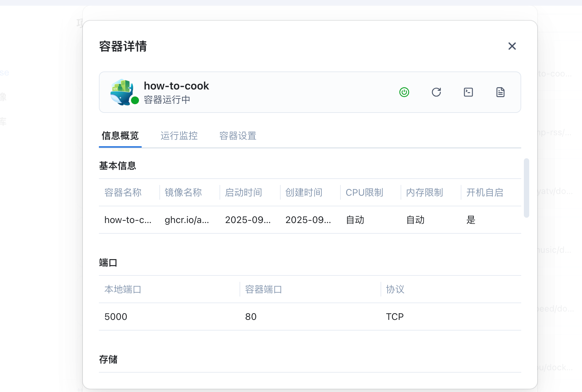Image resolution: width=582 pixels, height=392 pixels.
Task: Click local port value 5000
Action: [x=116, y=317]
